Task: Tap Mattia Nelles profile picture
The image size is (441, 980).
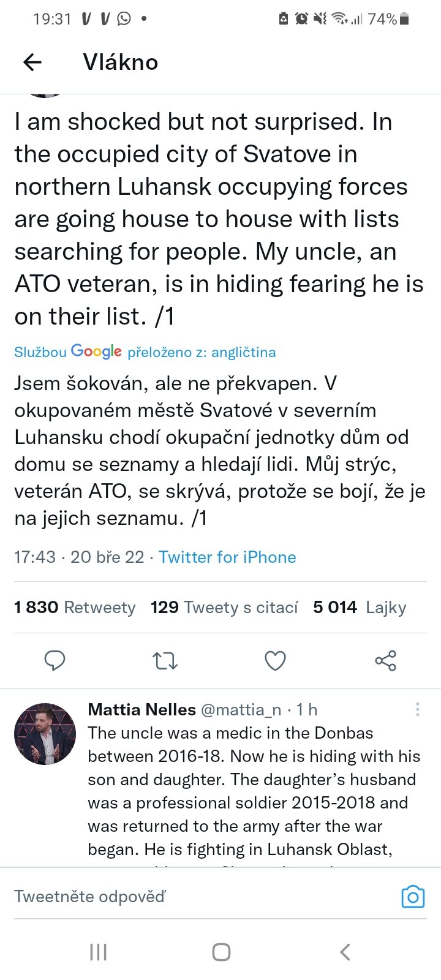Action: (x=45, y=734)
